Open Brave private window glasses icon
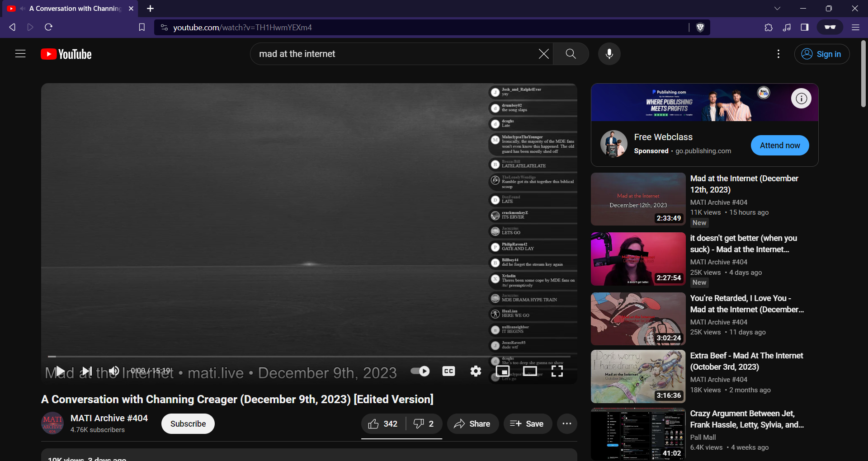This screenshot has height=461, width=868. [830, 27]
